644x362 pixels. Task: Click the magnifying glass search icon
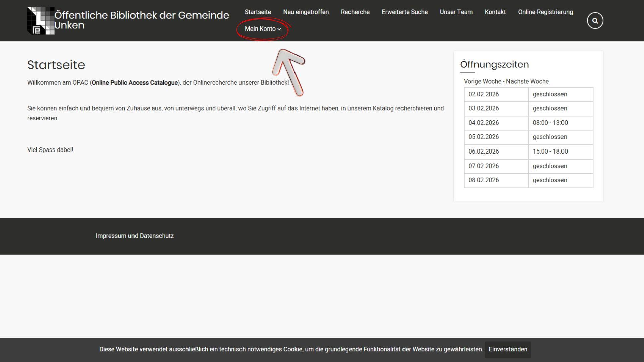coord(595,21)
